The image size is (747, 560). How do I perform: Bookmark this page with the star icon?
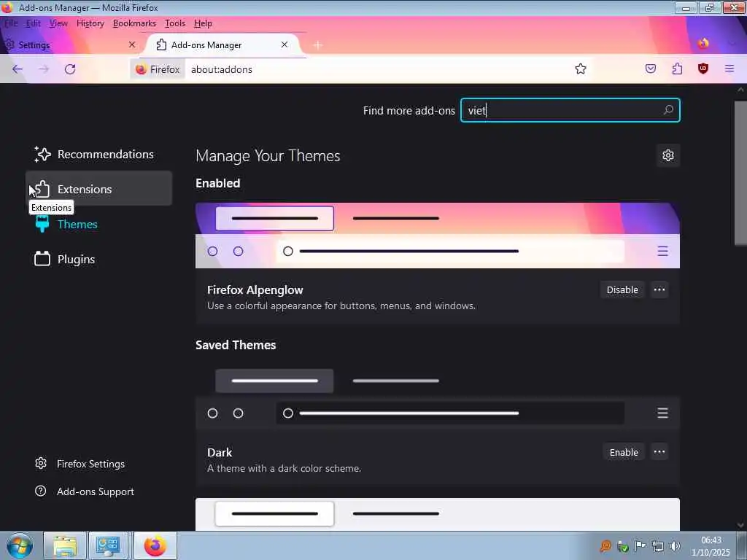pyautogui.click(x=580, y=69)
